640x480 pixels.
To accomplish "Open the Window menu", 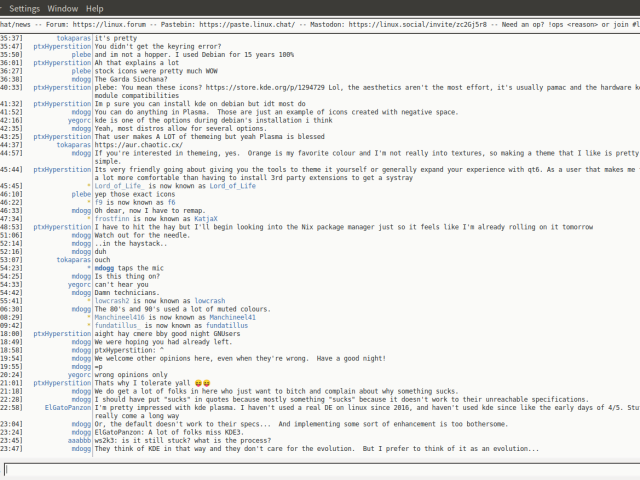I will (x=62, y=9).
